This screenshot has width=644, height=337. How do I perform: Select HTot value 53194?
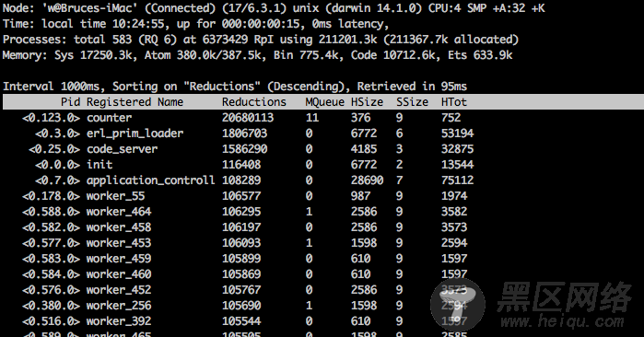pos(457,134)
